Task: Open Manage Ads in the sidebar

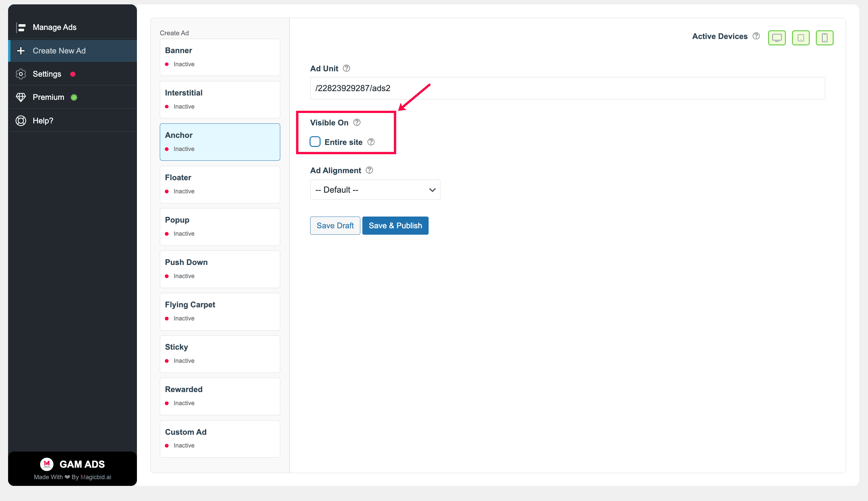Action: [x=73, y=27]
